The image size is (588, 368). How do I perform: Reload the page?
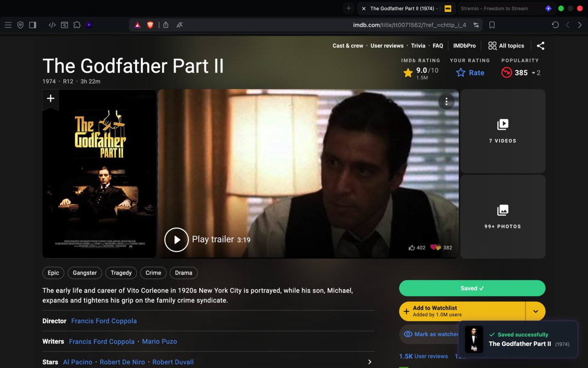(x=555, y=25)
